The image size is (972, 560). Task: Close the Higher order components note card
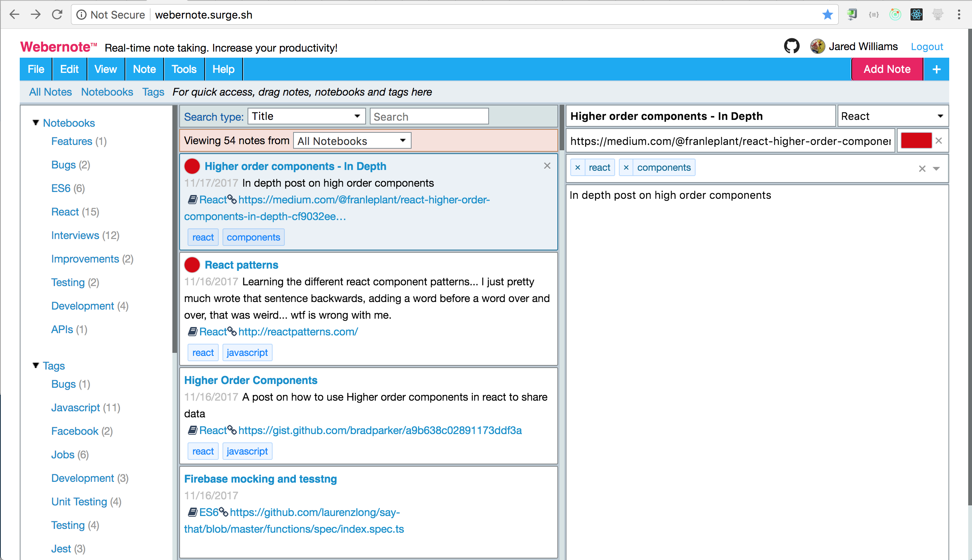[x=547, y=165]
